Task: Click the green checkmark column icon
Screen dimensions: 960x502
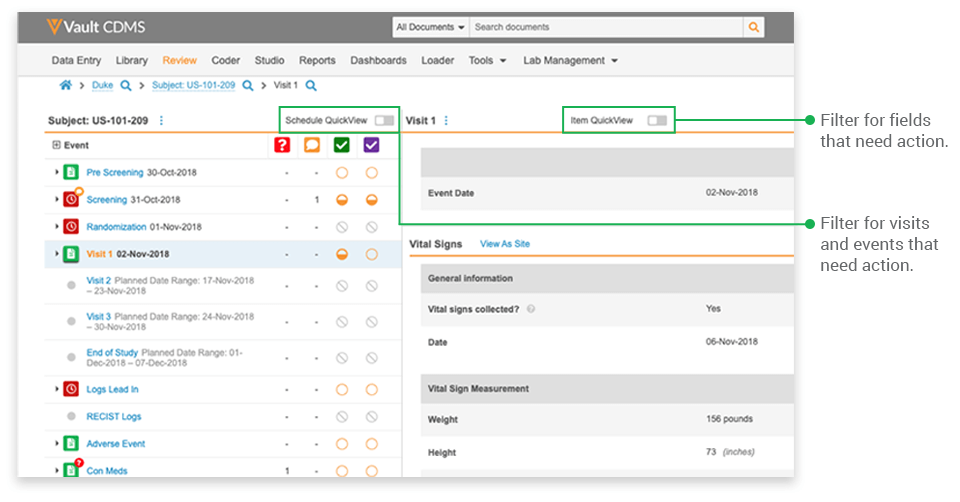Action: coord(342,145)
